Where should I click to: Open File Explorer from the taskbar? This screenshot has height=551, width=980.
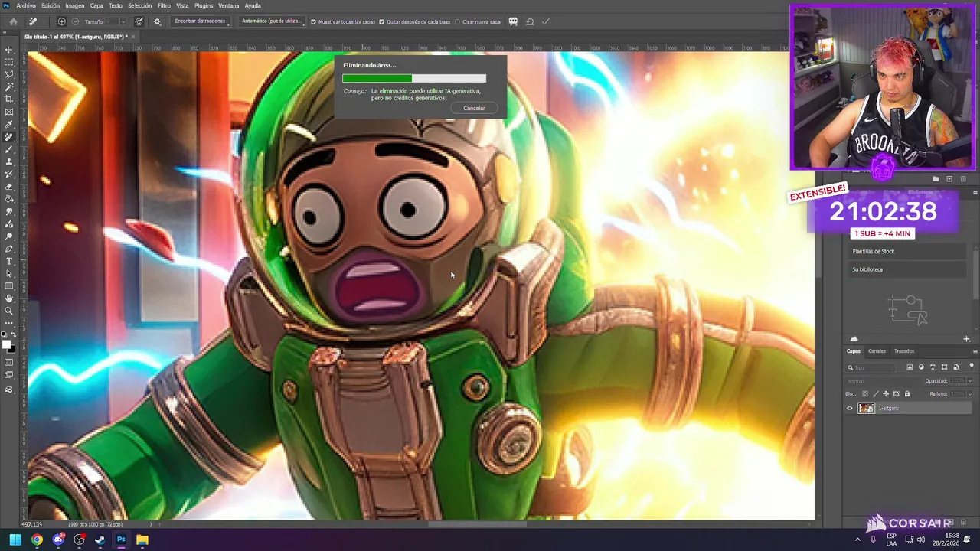142,540
